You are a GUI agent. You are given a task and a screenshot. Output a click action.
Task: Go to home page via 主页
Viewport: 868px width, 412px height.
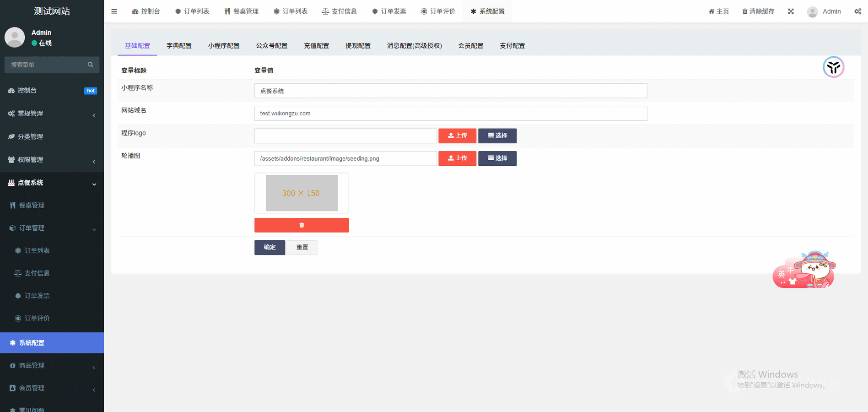[x=719, y=11]
